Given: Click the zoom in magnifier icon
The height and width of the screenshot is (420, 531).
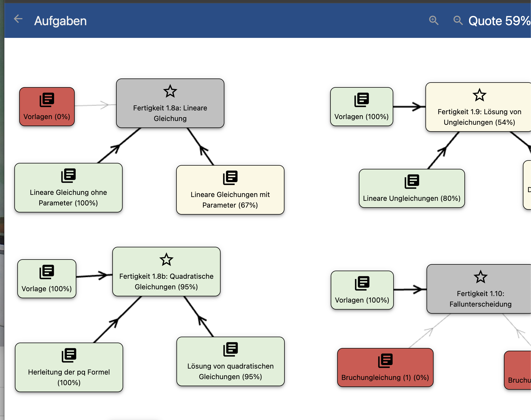Looking at the screenshot, I should point(434,20).
